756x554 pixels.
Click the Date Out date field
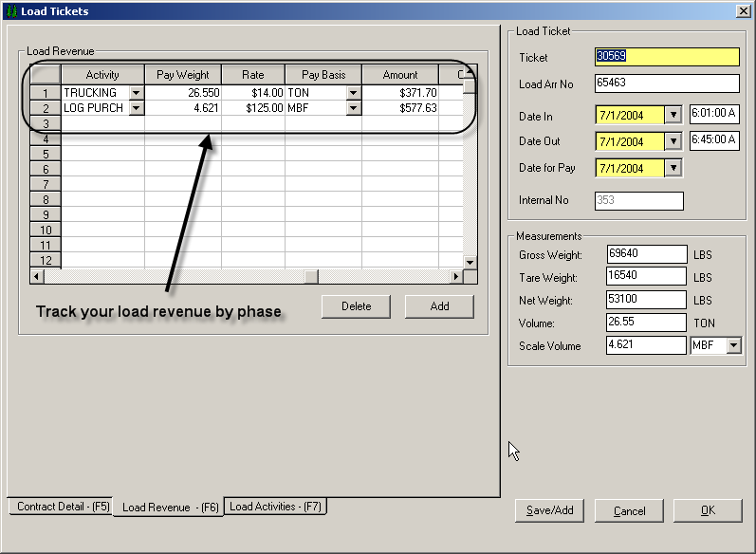coord(630,141)
